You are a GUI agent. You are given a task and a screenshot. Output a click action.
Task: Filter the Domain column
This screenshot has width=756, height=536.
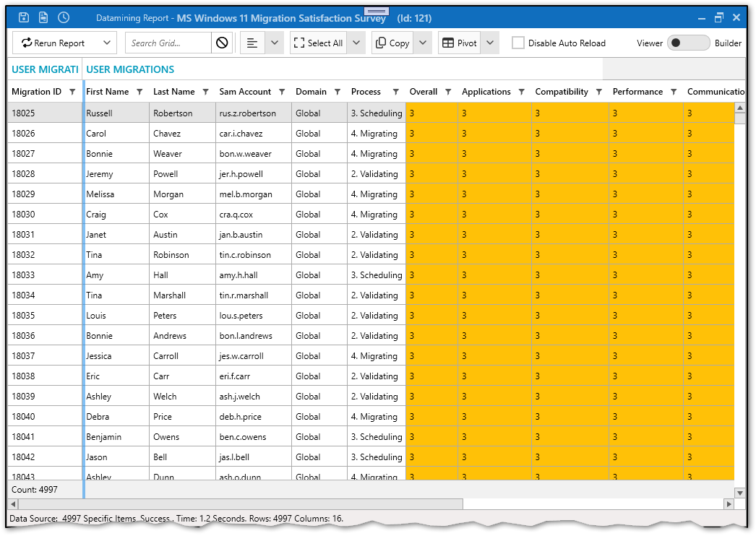pyautogui.click(x=338, y=92)
